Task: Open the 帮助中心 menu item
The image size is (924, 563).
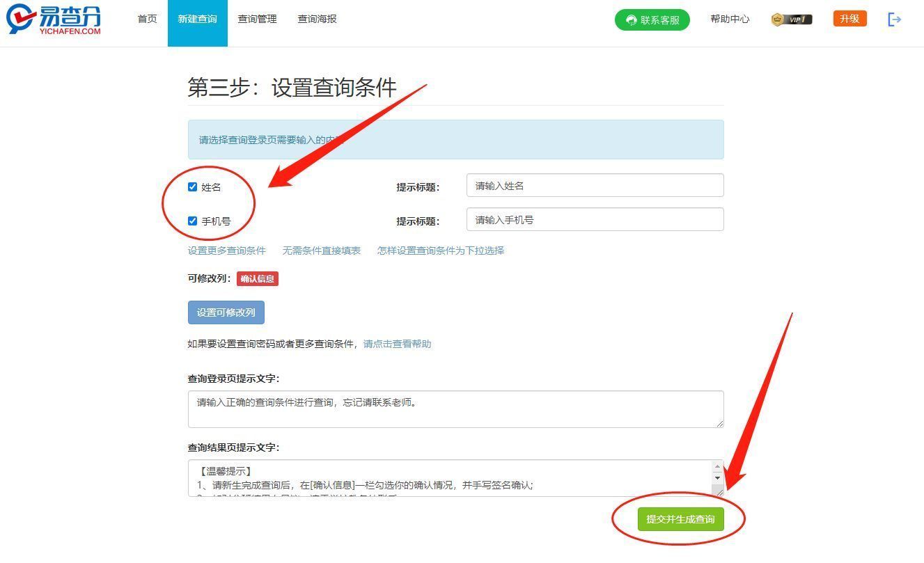Action: pyautogui.click(x=730, y=19)
